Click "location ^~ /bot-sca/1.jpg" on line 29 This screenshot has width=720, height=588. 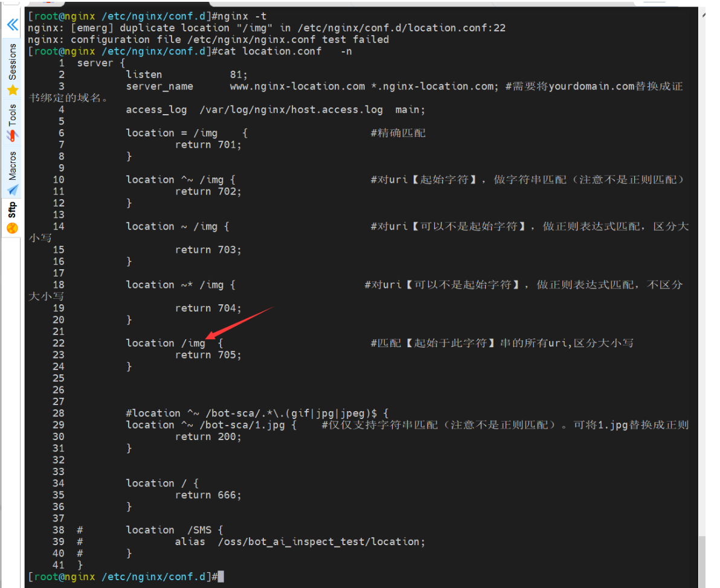pyautogui.click(x=205, y=425)
